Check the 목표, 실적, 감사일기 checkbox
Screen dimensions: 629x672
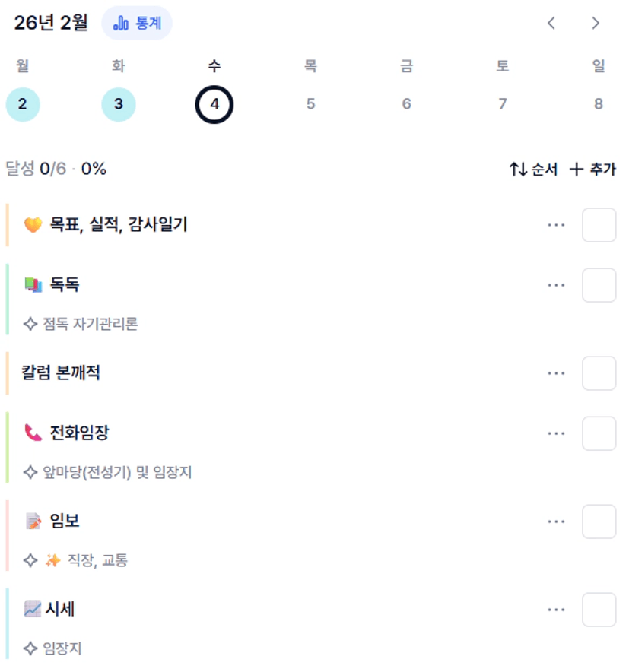point(599,225)
